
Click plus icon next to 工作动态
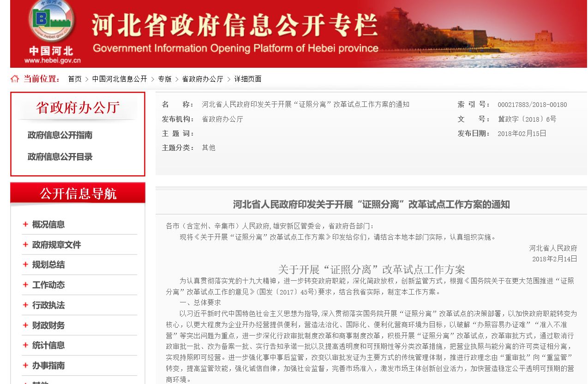[x=25, y=285]
